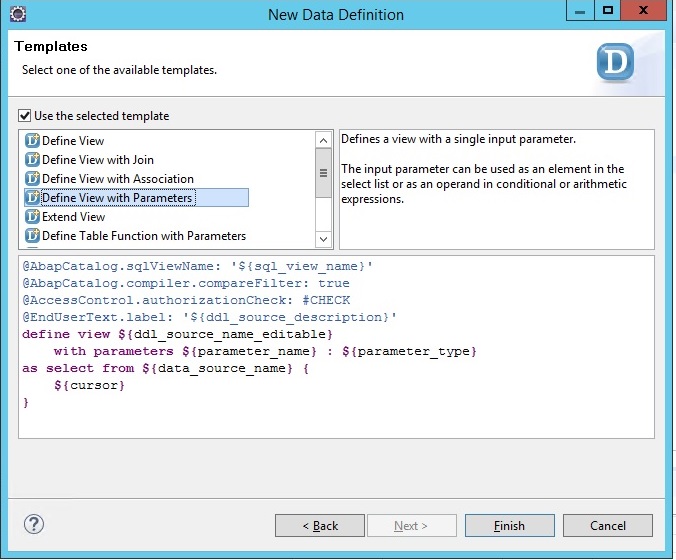The height and width of the screenshot is (560, 676).
Task: Select the Extend View template
Action: click(x=73, y=216)
